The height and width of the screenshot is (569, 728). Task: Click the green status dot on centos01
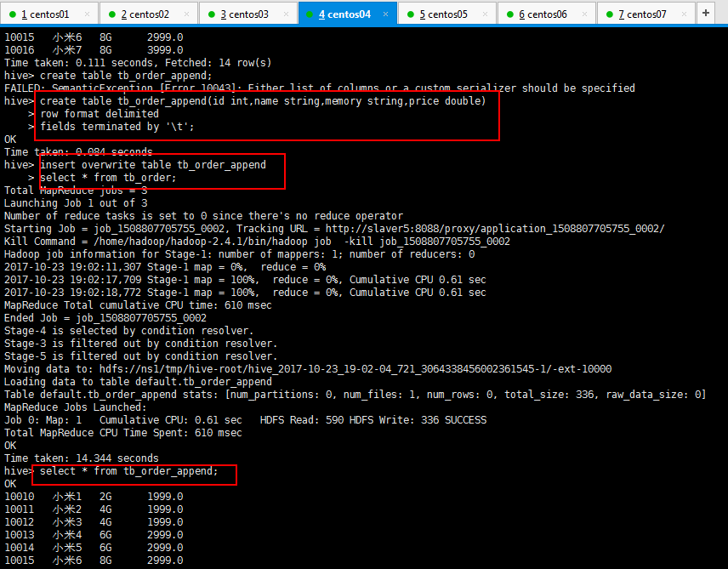13,14
